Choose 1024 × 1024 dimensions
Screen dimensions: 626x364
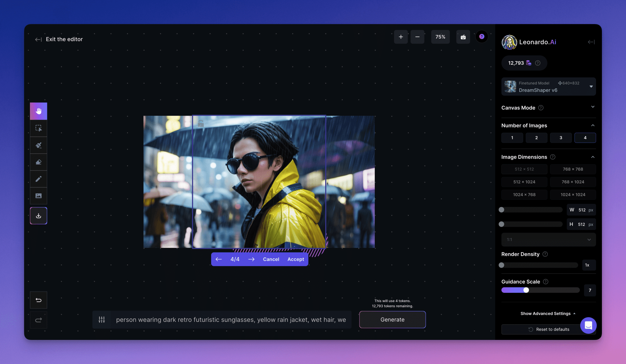[573, 195]
